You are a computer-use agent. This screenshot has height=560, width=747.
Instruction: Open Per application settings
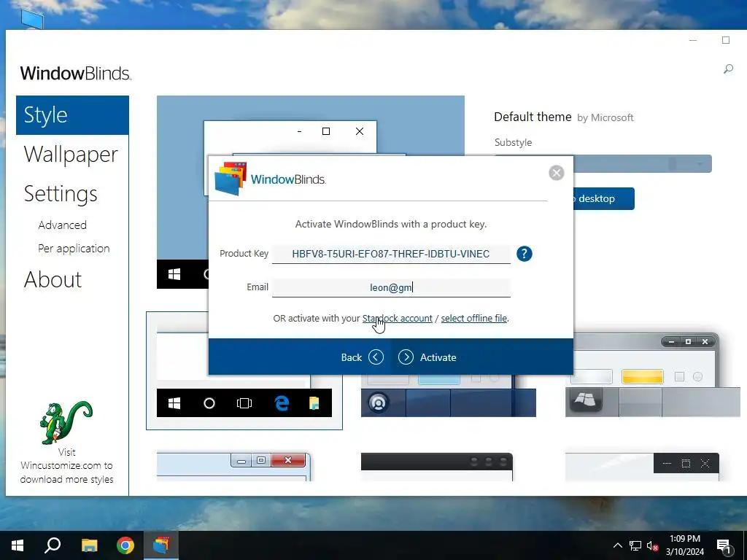(x=74, y=249)
